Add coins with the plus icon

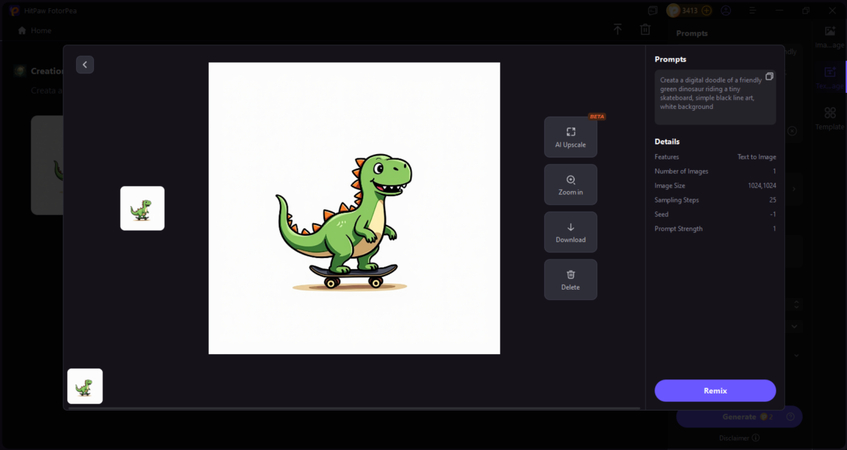click(707, 10)
